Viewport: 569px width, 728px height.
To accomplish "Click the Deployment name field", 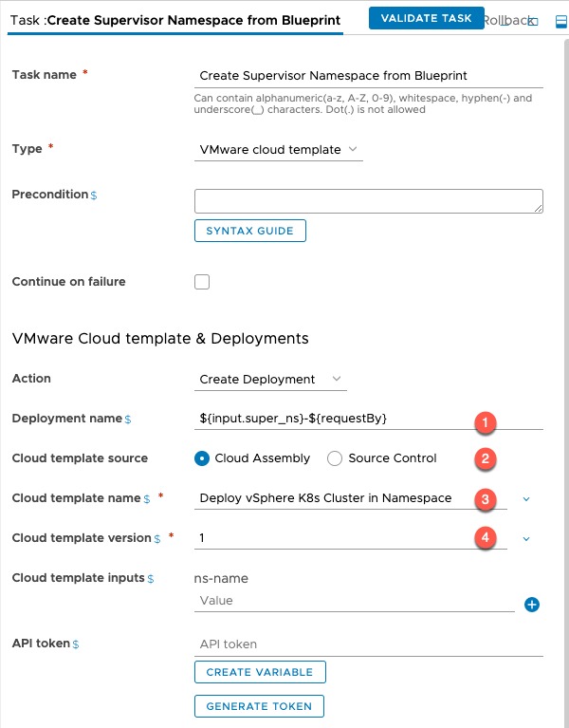I will click(x=369, y=419).
